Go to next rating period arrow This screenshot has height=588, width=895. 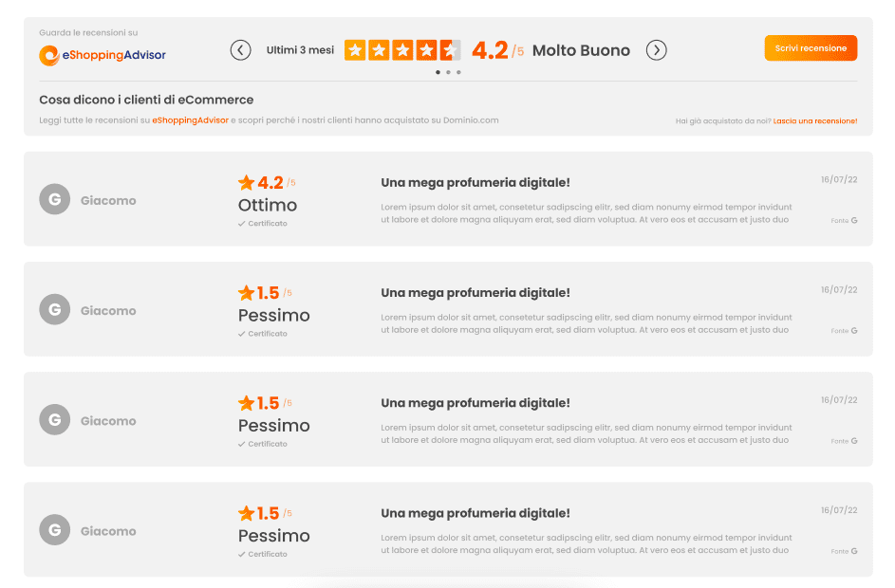[x=656, y=50]
